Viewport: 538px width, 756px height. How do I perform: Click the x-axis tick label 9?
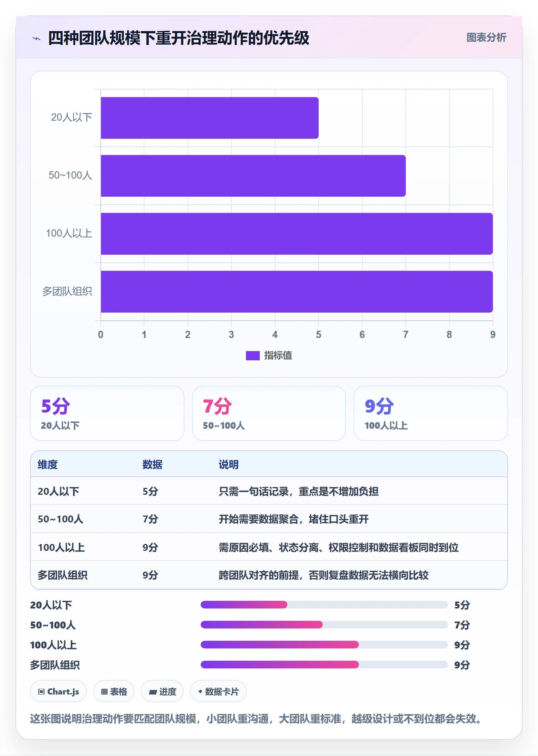pos(493,335)
